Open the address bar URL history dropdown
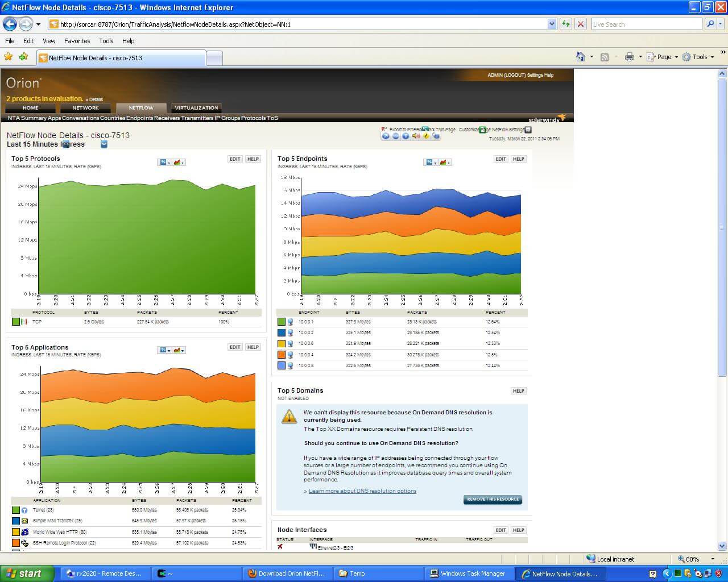Image resolution: width=728 pixels, height=582 pixels. (x=552, y=24)
